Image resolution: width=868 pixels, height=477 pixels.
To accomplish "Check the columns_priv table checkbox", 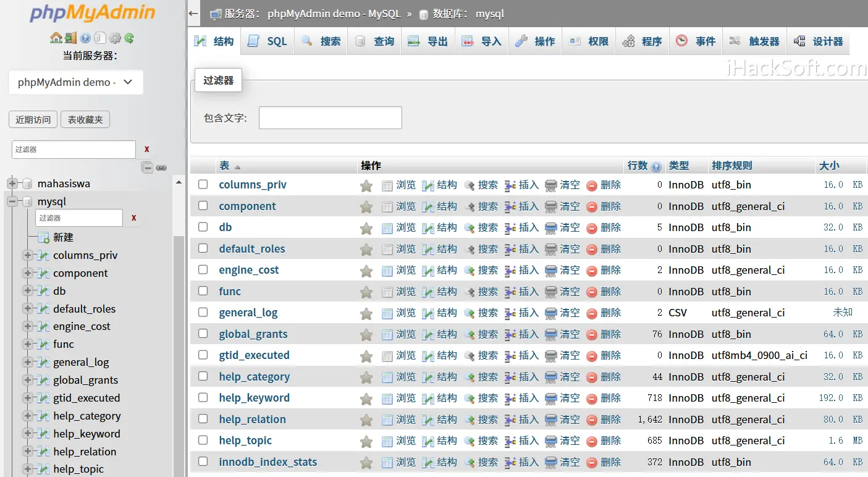I will (x=203, y=184).
